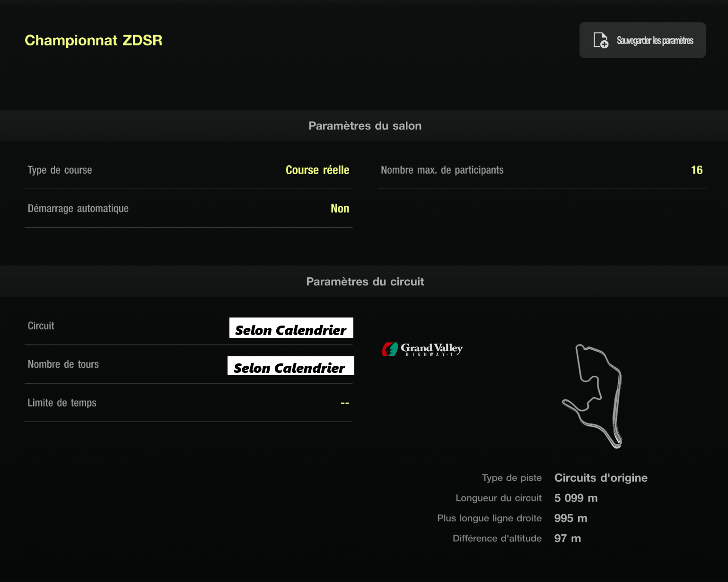The image size is (728, 582).
Task: Select the circuit layout map thumbnail
Action: click(x=593, y=396)
